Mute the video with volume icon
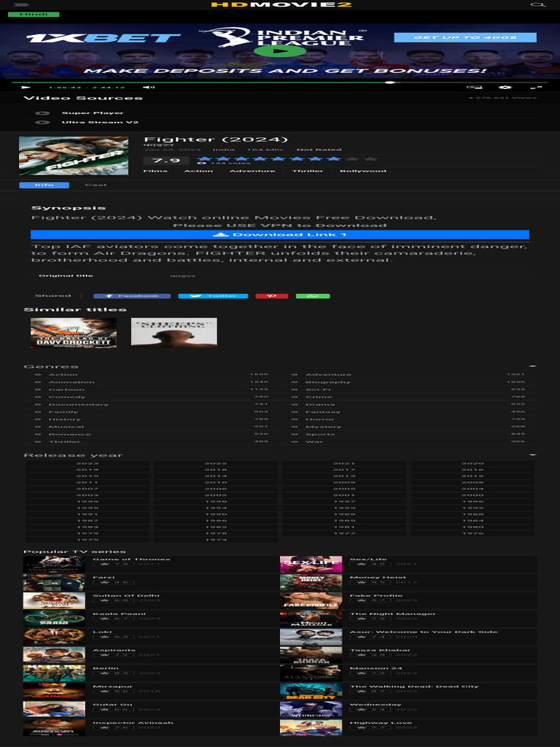560x747 pixels. click(149, 88)
